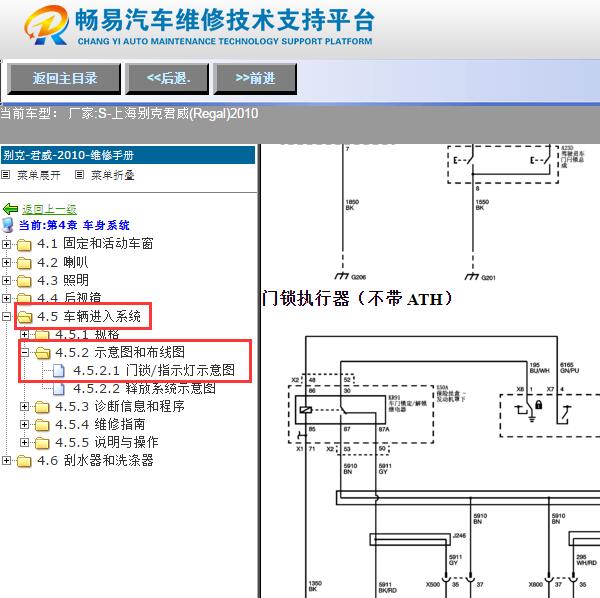Click the icon next to 菜单展开

(6, 175)
